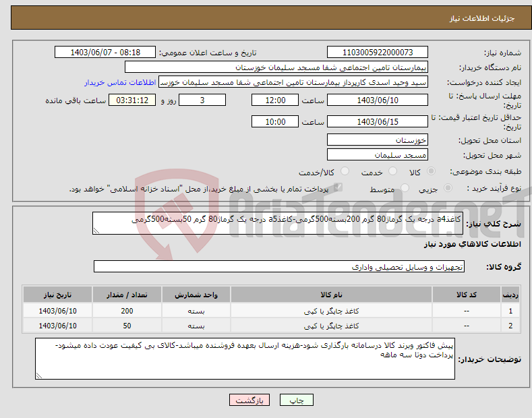
Task: Click the announcement date field 1403/06/07 - 08:18
Action: [x=105, y=53]
